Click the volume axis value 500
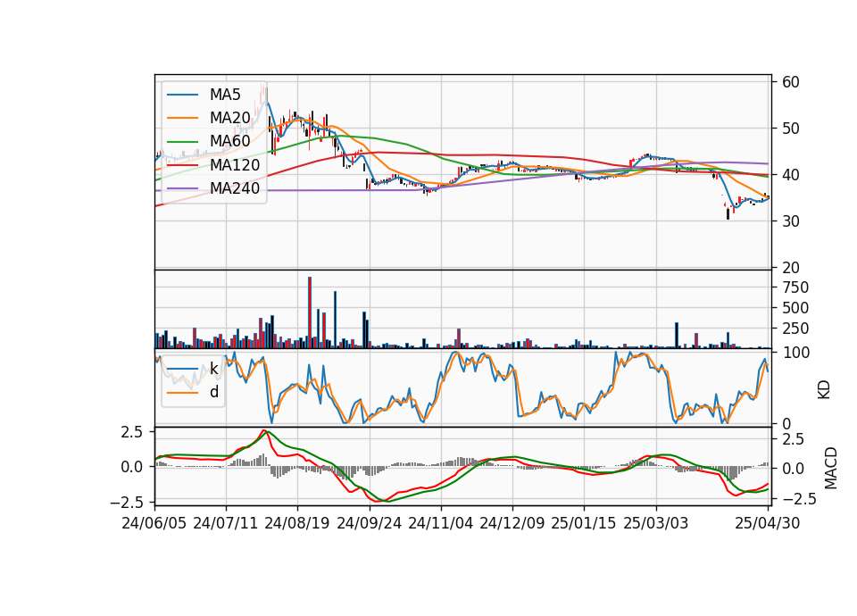 795,308
